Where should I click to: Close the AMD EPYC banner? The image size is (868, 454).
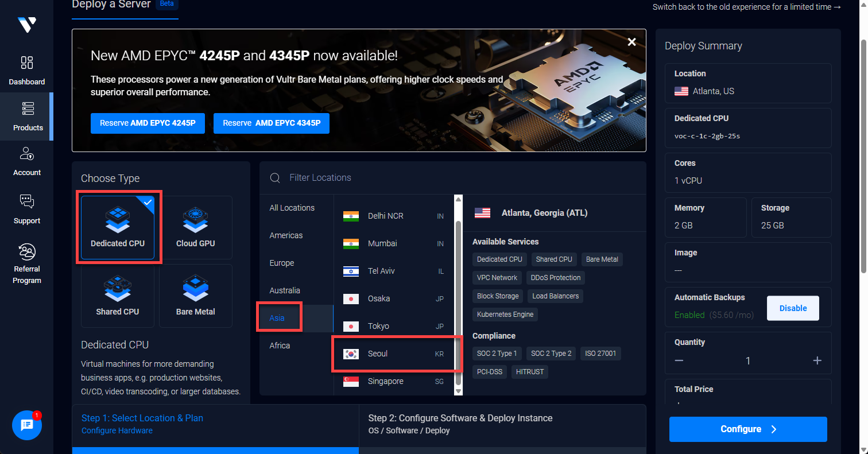[631, 42]
